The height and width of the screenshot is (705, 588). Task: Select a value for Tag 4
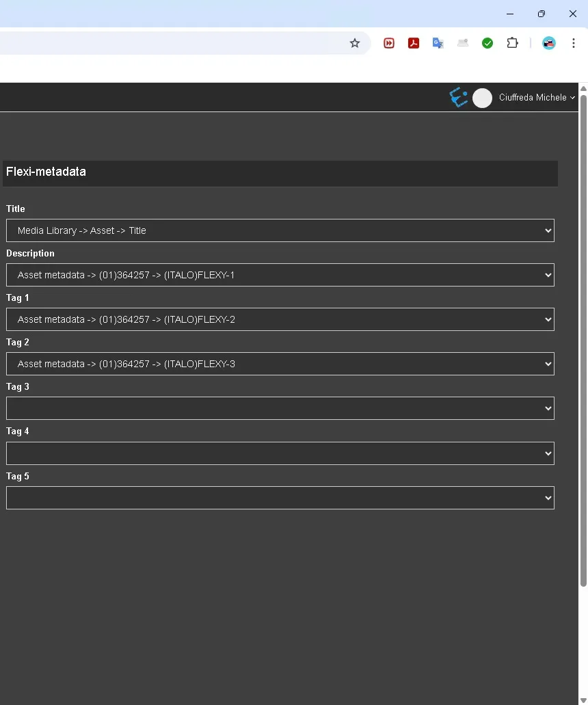[280, 453]
